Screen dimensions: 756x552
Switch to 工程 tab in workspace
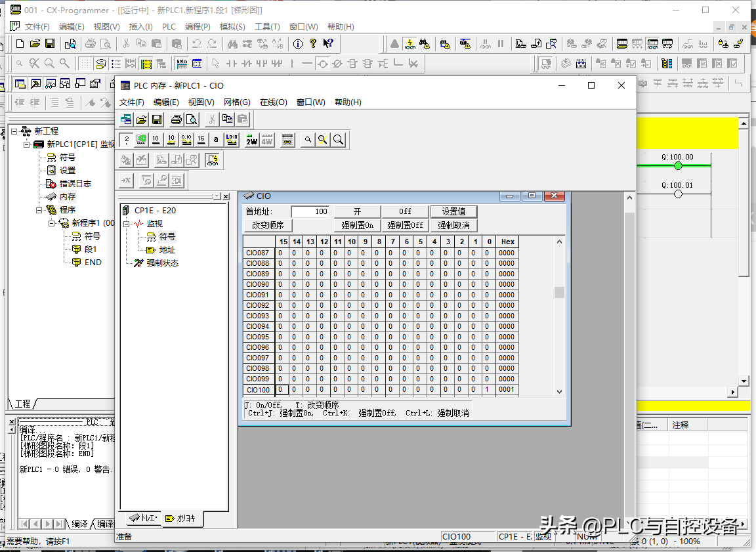tap(22, 404)
